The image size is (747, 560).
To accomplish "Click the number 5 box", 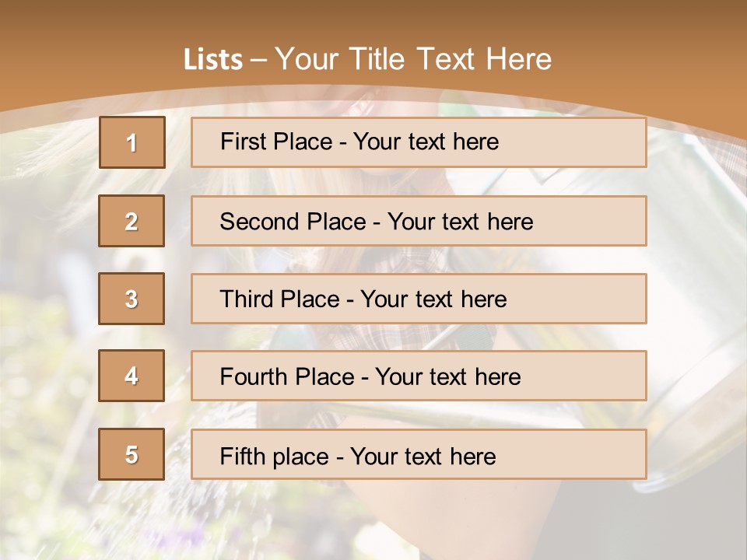I will tap(132, 454).
